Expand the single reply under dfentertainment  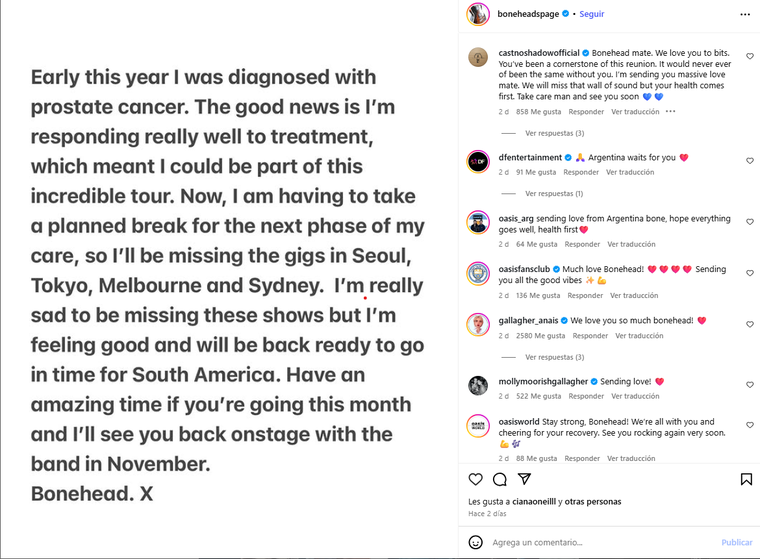pyautogui.click(x=554, y=193)
